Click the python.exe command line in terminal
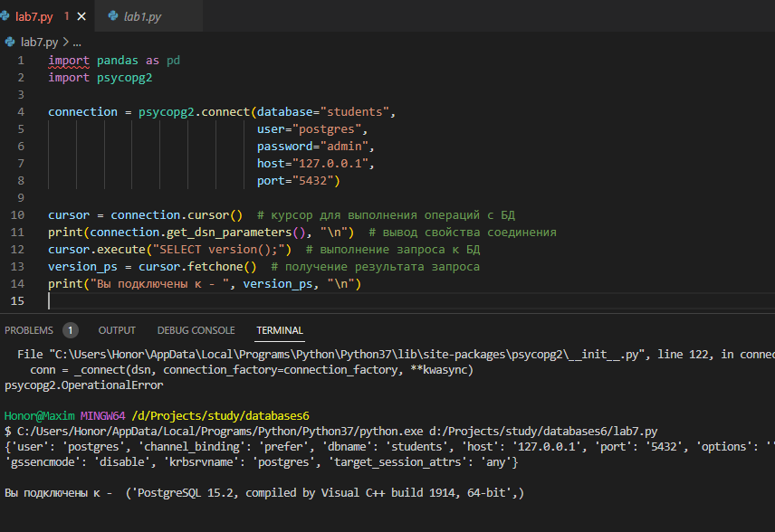This screenshot has height=532, width=775. (331, 432)
